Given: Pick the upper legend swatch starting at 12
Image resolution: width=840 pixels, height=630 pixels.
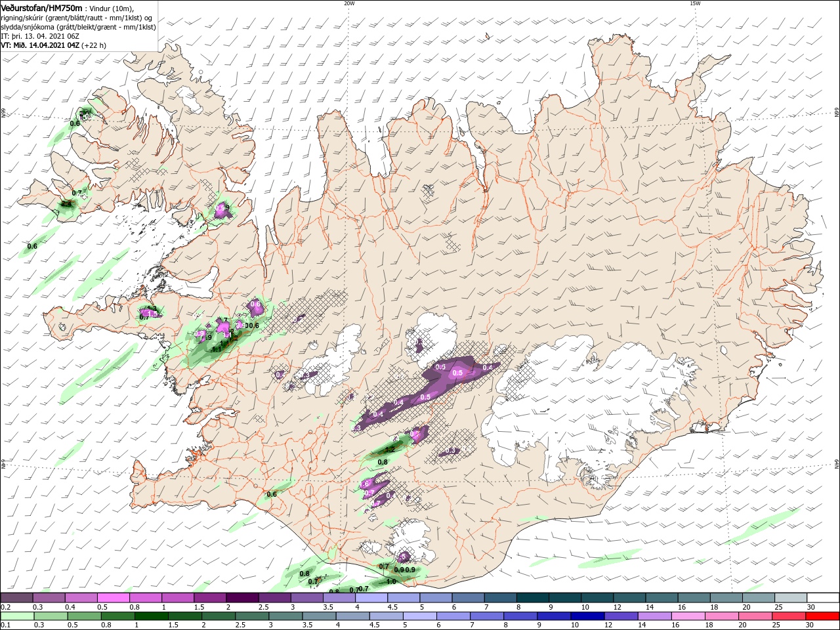Looking at the screenshot, I should (629, 598).
